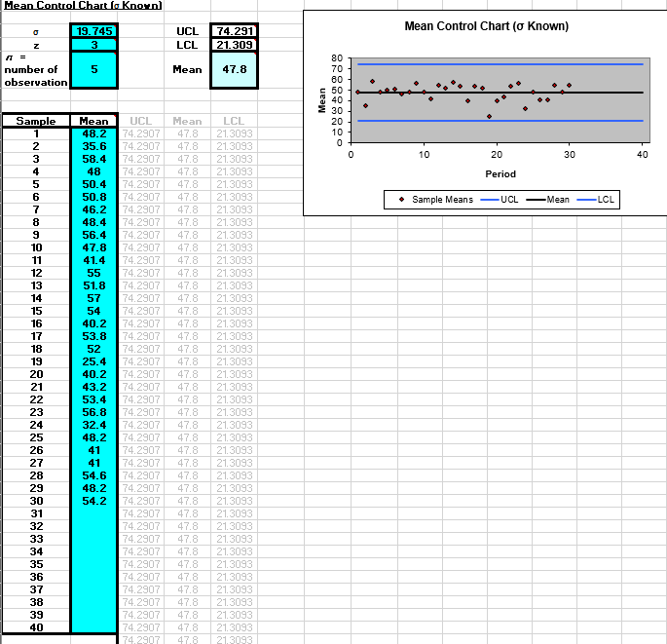Click the black Mean legend entry

tap(547, 199)
